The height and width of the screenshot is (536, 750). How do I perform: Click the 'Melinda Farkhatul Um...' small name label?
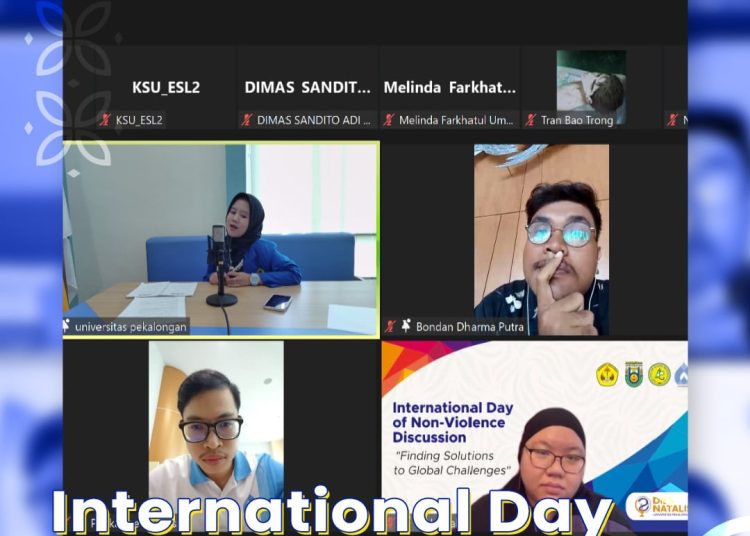[456, 120]
